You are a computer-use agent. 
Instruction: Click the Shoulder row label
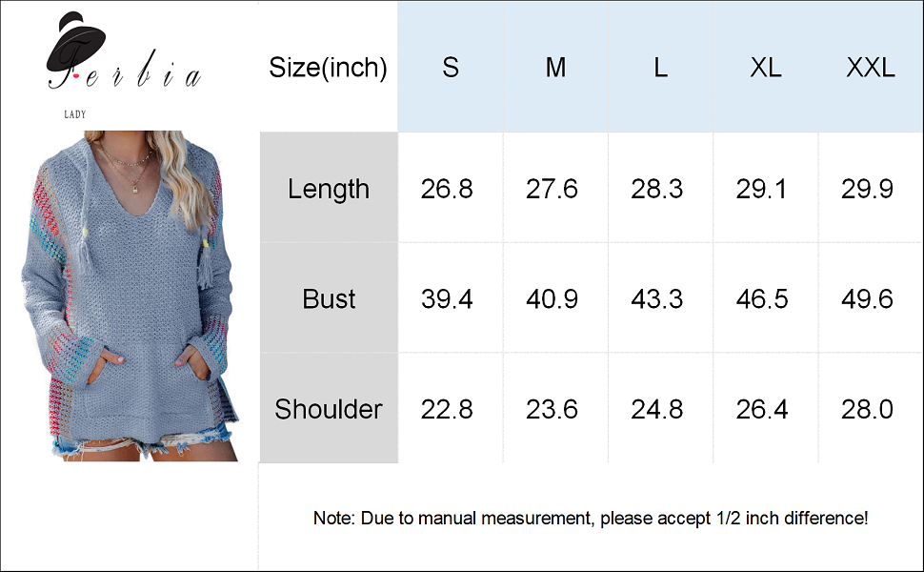[x=329, y=409]
